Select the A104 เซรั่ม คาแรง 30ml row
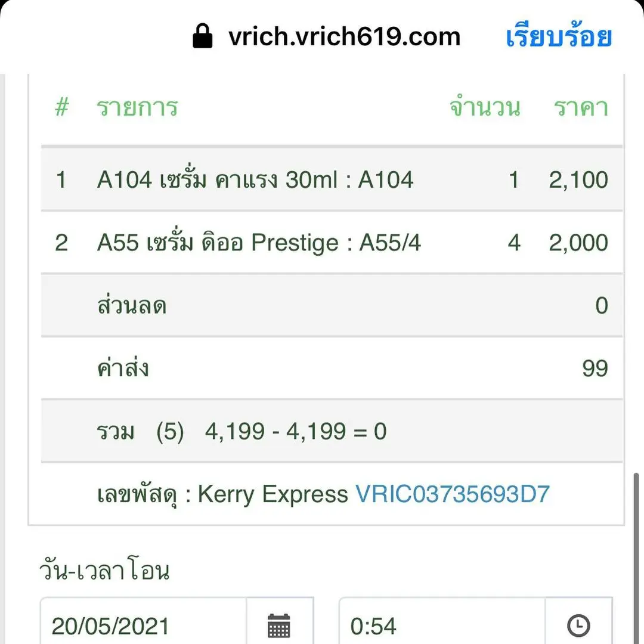 coord(255,179)
